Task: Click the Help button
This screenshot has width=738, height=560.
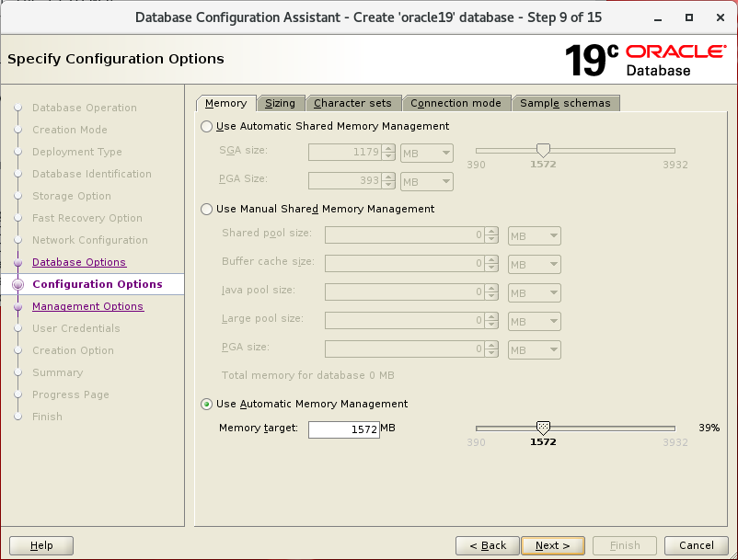Action: [x=41, y=545]
